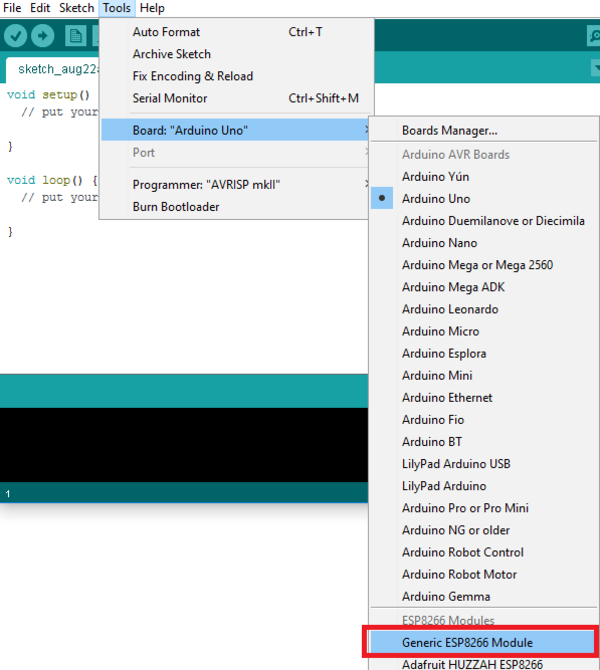Choose Adafruit HUZZAH ESP8266
Viewport: 600px width, 670px height.
tap(484, 664)
